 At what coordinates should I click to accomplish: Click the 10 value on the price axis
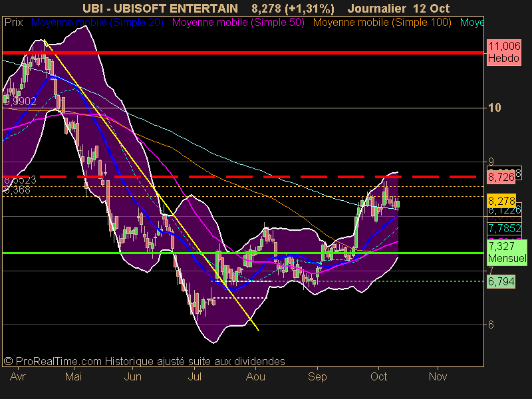pos(494,108)
